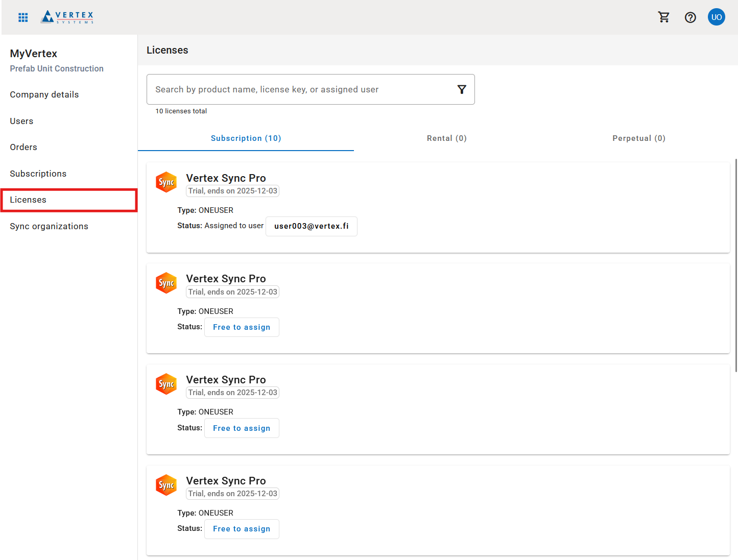Click the user003@vertex.fi assigned user button

tap(311, 226)
